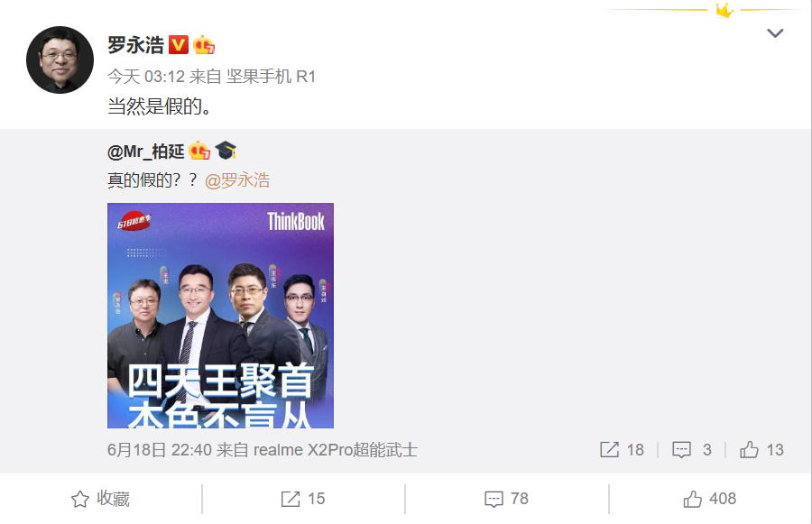Click the crown badge beside Mr_柏延
812x524 pixels.
(x=199, y=151)
